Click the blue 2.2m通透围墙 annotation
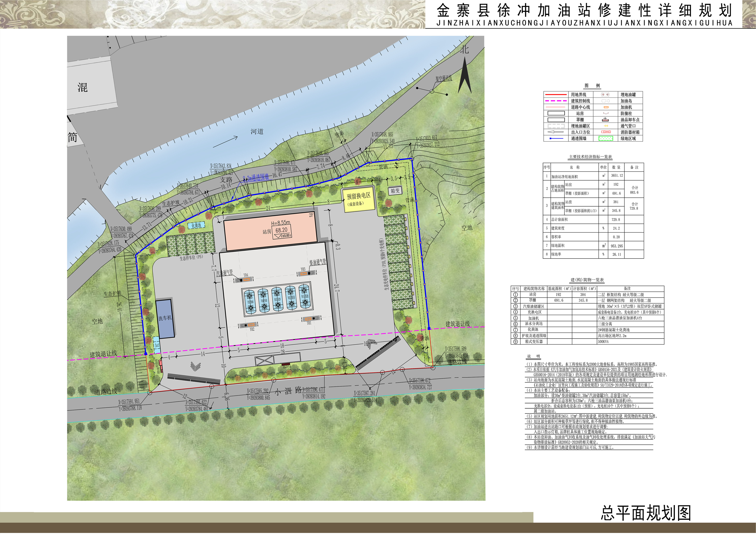The width and height of the screenshot is (756, 535). coord(256,178)
